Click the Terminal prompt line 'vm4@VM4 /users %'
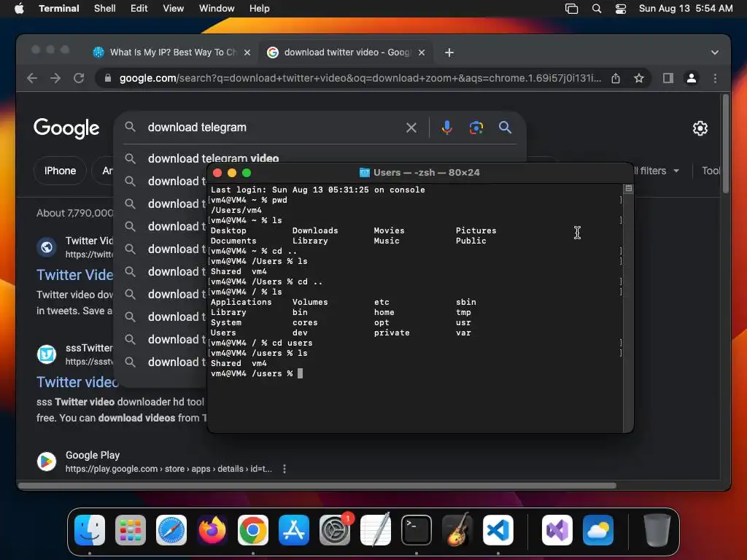This screenshot has width=747, height=560. pos(252,374)
